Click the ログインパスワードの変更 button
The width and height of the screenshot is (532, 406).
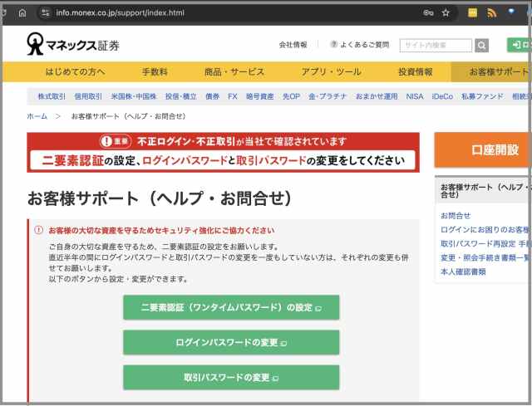pos(231,342)
